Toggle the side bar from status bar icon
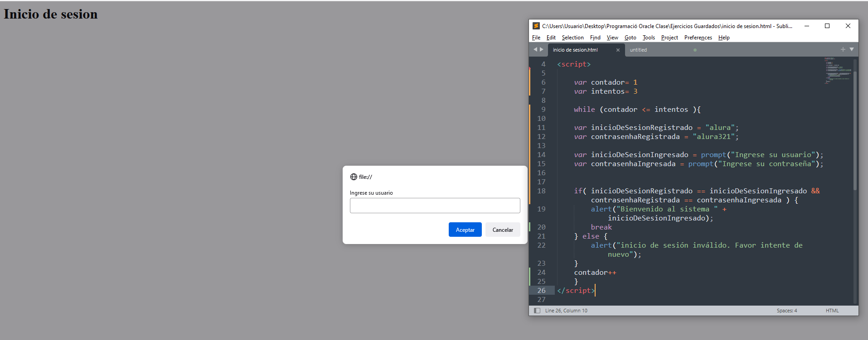 point(537,311)
